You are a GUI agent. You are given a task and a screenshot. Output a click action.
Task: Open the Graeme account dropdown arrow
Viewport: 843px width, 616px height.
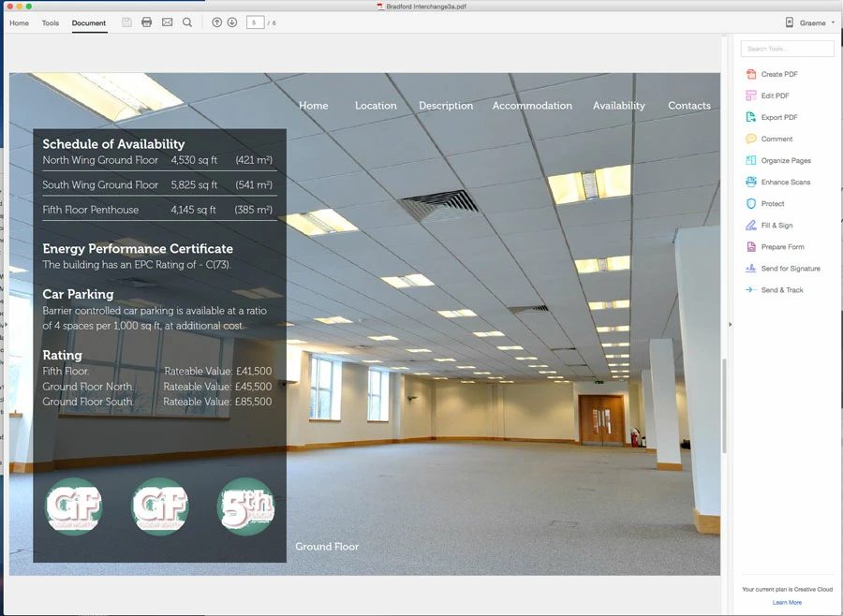pyautogui.click(x=834, y=22)
